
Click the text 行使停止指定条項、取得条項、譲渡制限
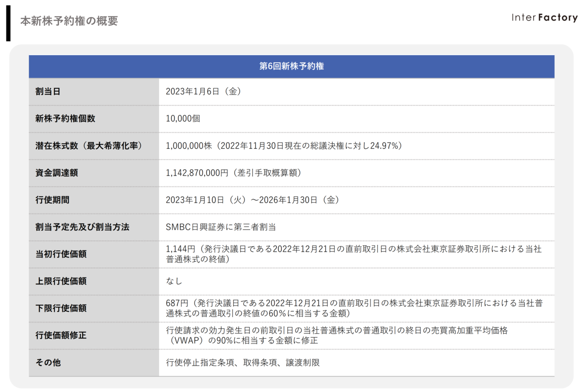(243, 363)
